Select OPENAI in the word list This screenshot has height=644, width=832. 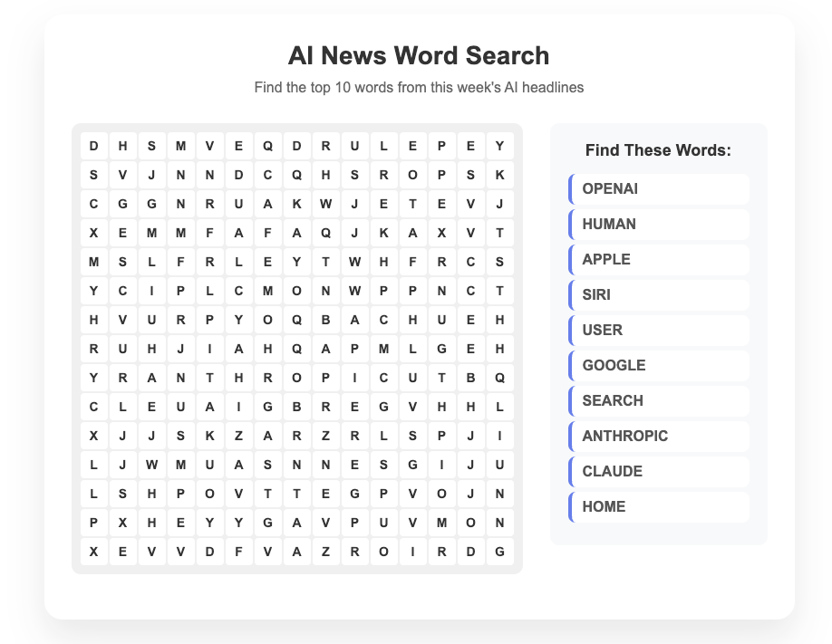[659, 188]
